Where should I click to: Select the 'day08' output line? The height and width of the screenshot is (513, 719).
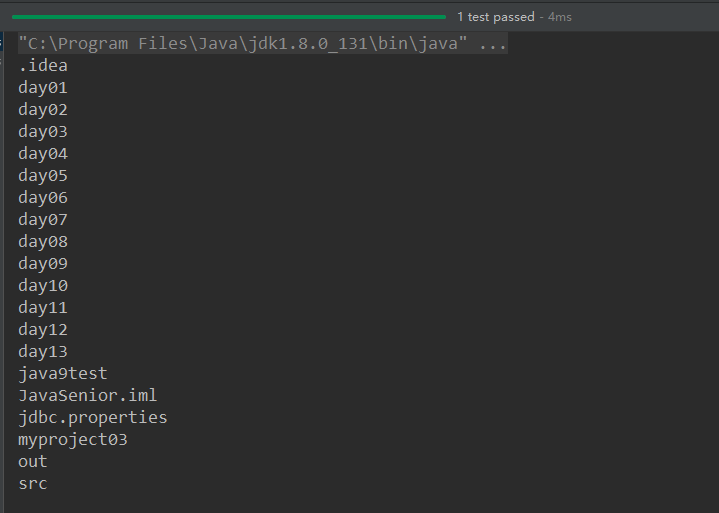43,242
